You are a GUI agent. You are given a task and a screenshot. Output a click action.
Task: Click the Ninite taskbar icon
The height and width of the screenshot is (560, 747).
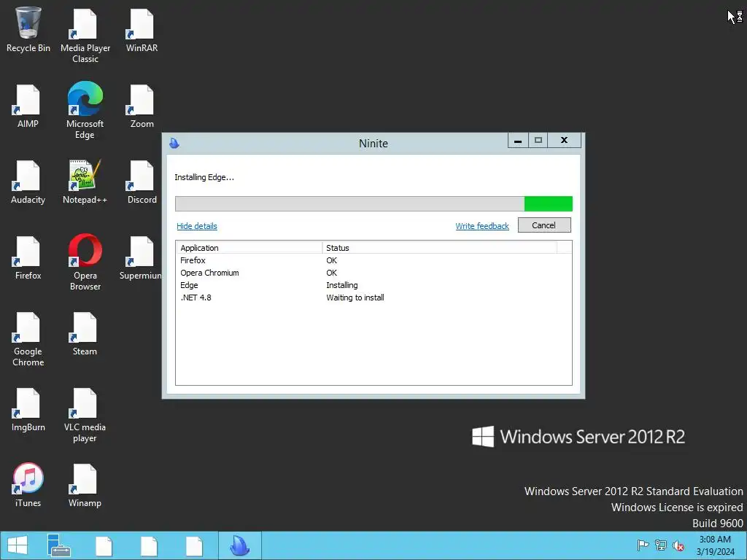[x=239, y=545]
